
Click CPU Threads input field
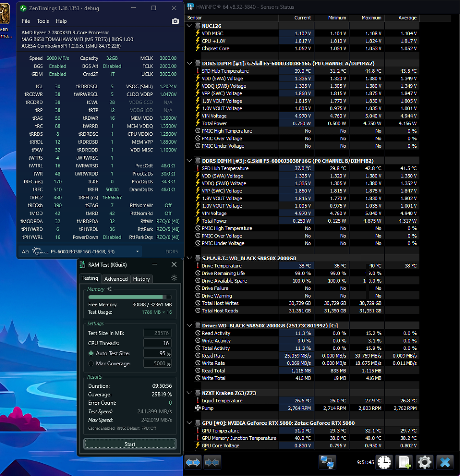(x=157, y=343)
